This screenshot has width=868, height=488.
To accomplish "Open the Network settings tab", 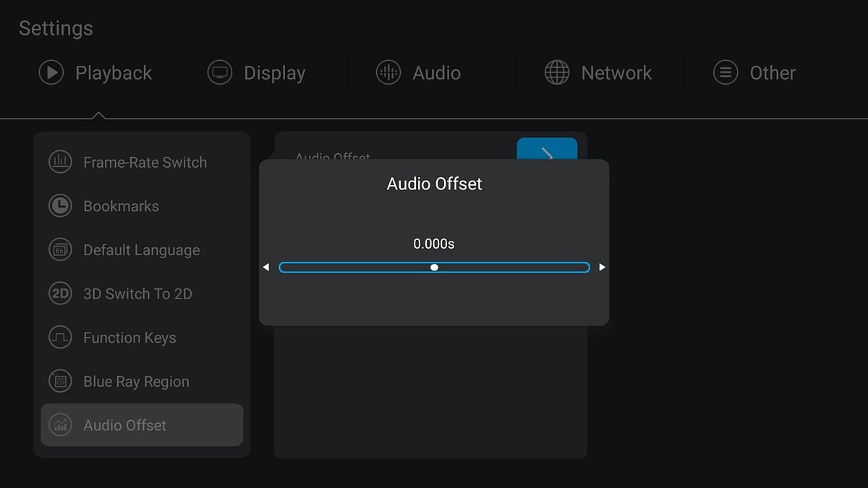I will coord(616,73).
